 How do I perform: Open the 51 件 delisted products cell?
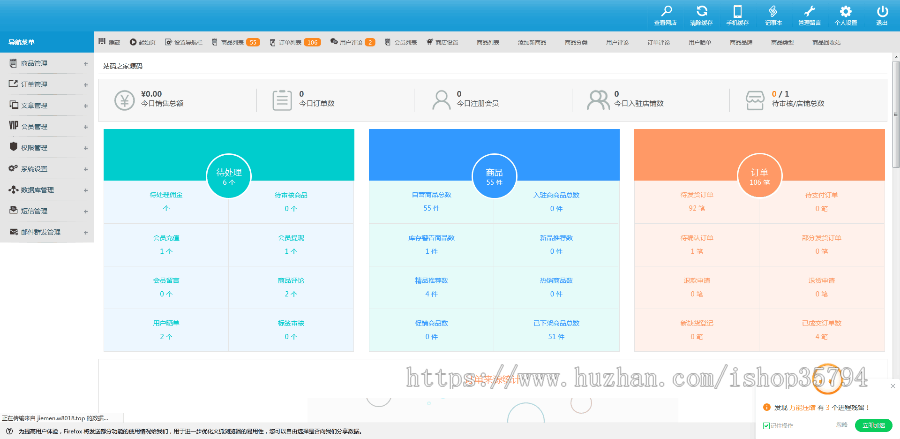pos(556,330)
